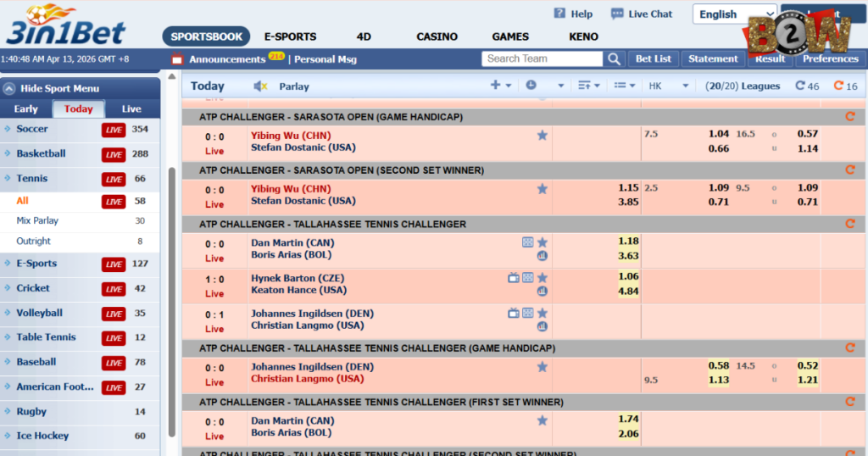Open the Personal Msg link
868x456 pixels.
click(325, 59)
